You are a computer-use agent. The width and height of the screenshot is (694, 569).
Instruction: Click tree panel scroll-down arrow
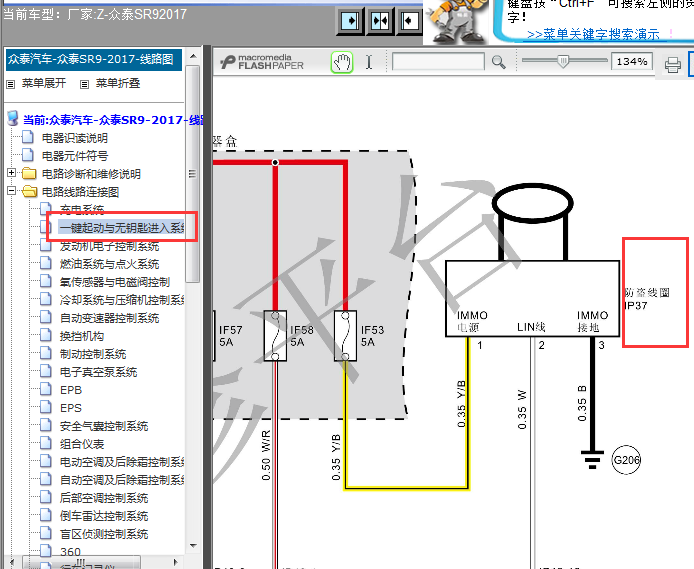click(x=193, y=546)
